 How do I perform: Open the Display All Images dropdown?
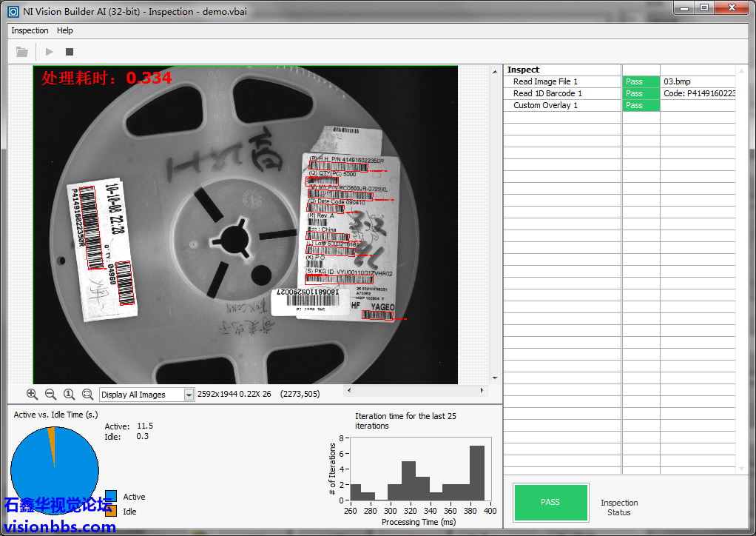tap(189, 395)
